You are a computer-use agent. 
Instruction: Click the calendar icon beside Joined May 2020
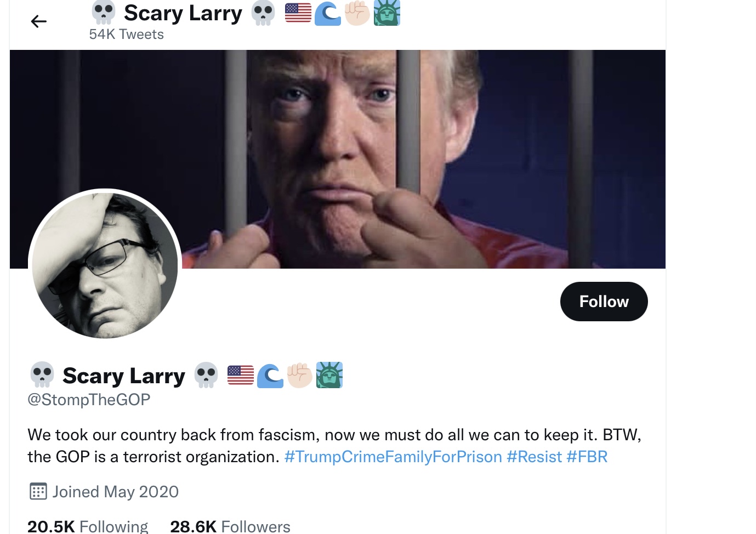[x=38, y=491]
